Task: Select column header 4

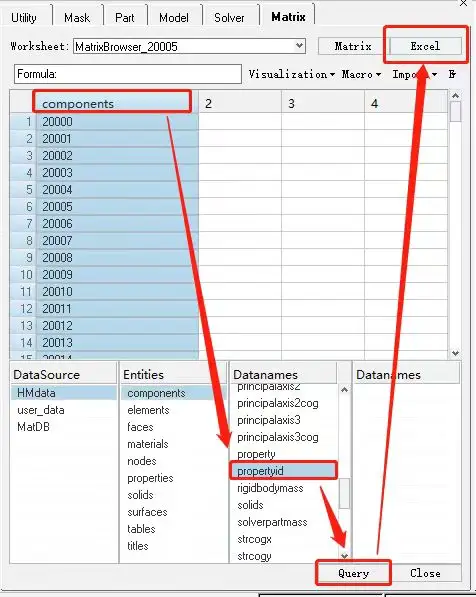Action: click(x=406, y=104)
